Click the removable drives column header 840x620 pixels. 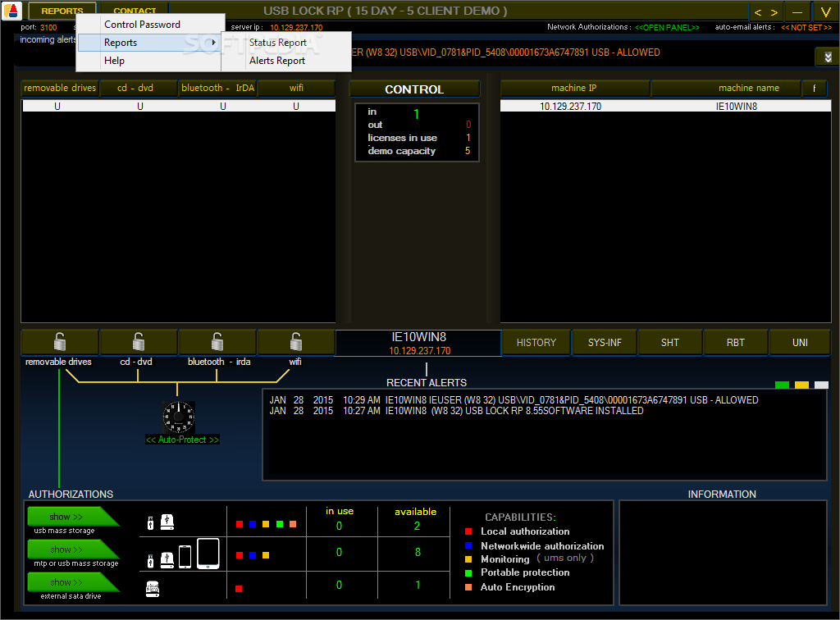click(60, 89)
